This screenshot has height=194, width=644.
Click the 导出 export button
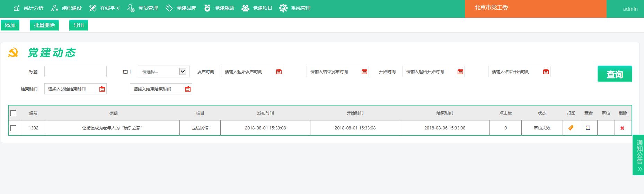(79, 25)
